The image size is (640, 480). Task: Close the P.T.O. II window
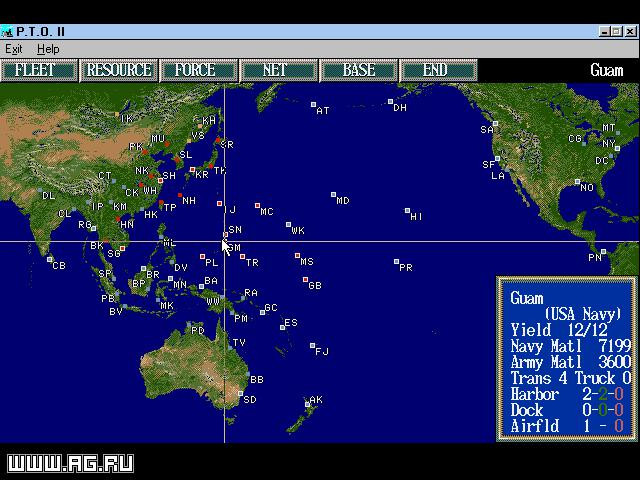point(631,31)
